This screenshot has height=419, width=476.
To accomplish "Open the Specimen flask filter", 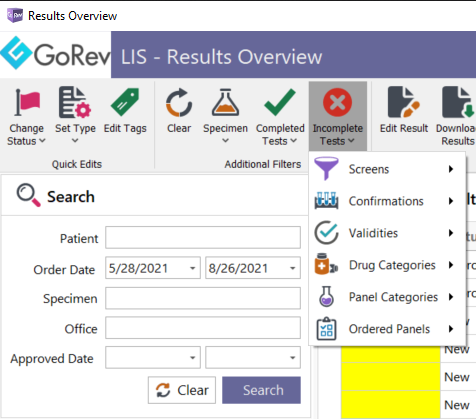I will tap(225, 102).
